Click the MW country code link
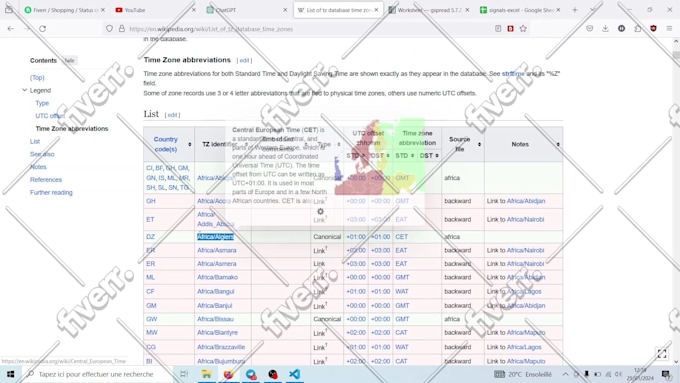Screen dimensions: 680x383 pyautogui.click(x=152, y=333)
